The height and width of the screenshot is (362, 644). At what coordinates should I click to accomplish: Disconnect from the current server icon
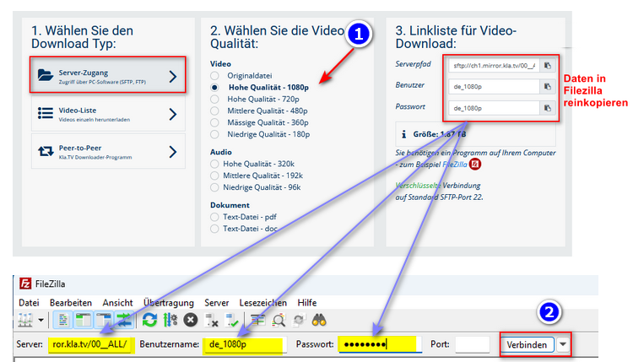click(212, 320)
